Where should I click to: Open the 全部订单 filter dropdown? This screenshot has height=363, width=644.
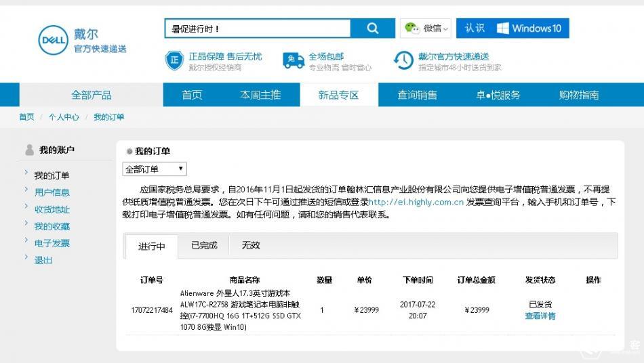click(155, 169)
